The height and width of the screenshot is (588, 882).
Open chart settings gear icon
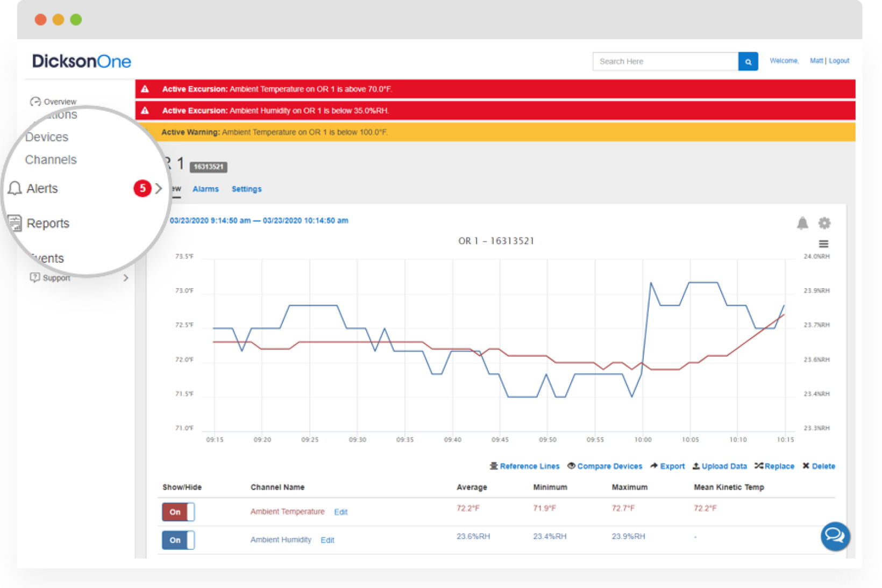824,223
